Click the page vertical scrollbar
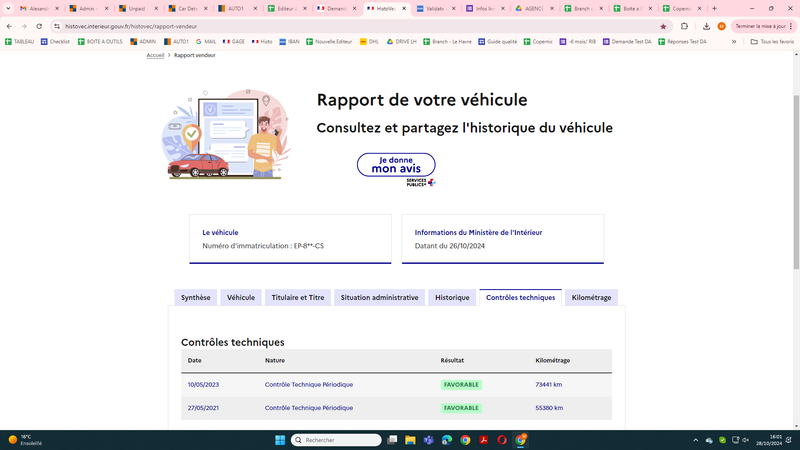The image size is (800, 450). 796,182
